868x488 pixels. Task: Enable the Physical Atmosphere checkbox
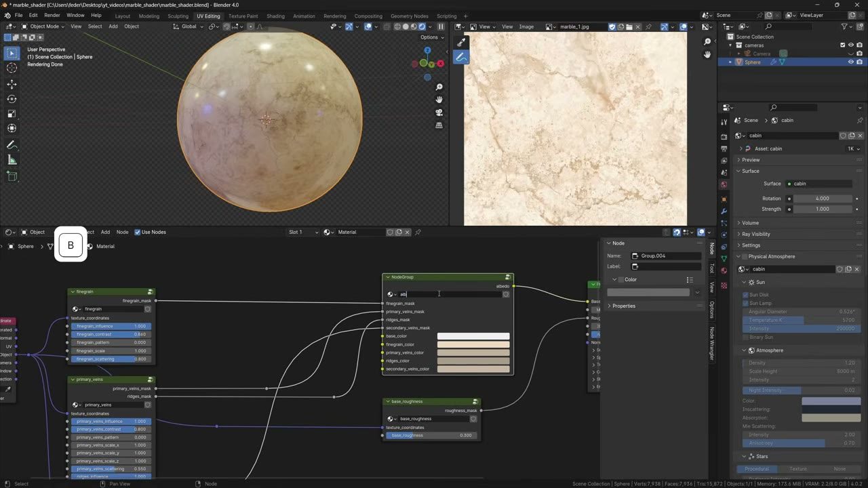coord(745,256)
